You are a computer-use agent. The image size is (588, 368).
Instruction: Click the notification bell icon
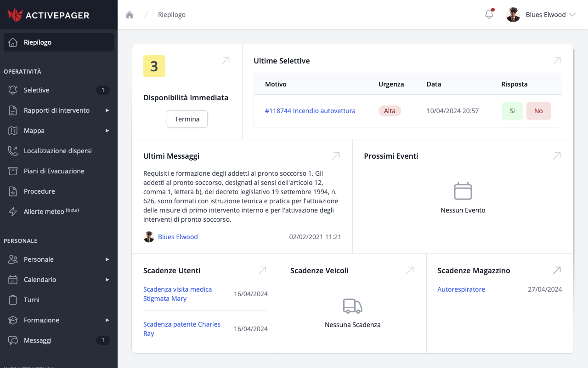(x=489, y=14)
